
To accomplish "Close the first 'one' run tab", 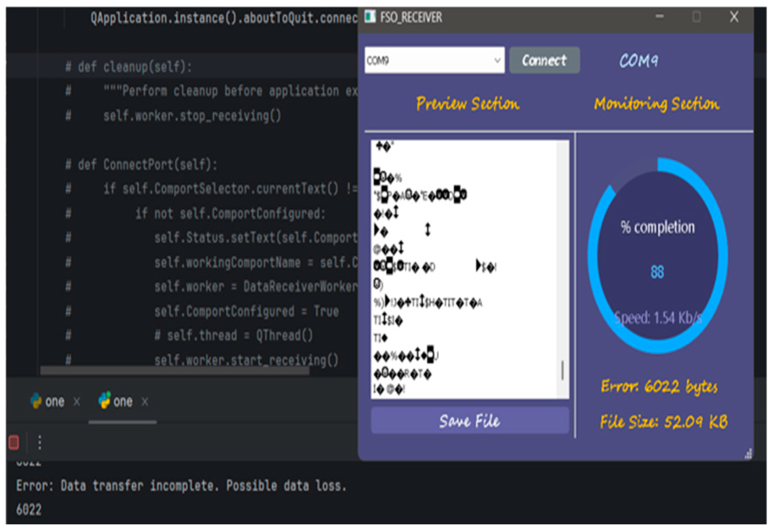I will tap(77, 402).
